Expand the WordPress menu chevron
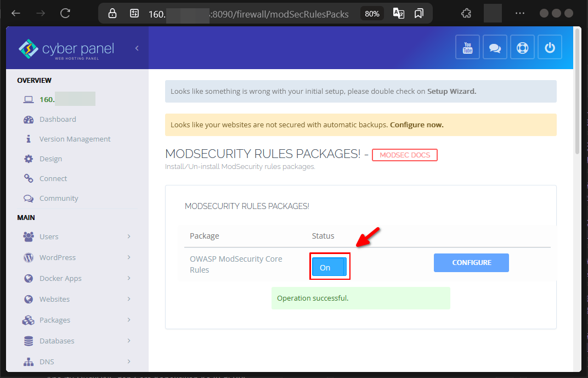Image resolution: width=588 pixels, height=378 pixels. (128, 257)
